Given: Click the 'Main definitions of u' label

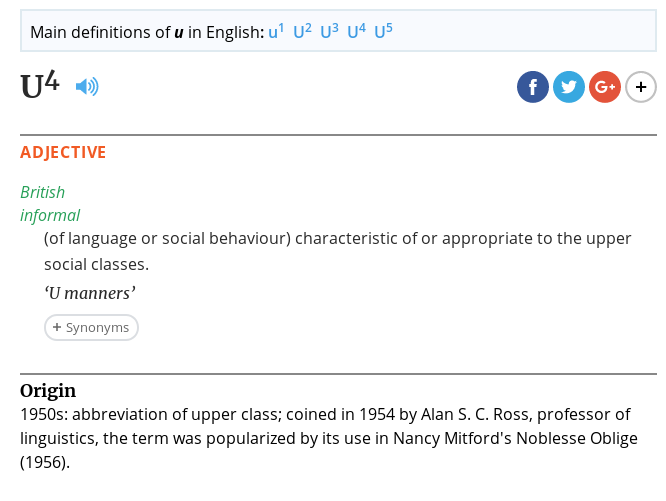Looking at the screenshot, I should click(146, 32).
